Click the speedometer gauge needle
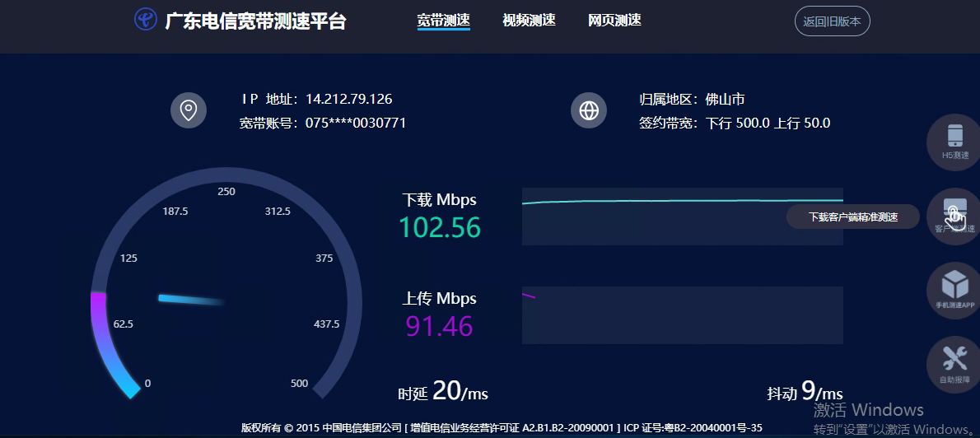Viewport: 980px width, 438px height. pyautogui.click(x=192, y=300)
